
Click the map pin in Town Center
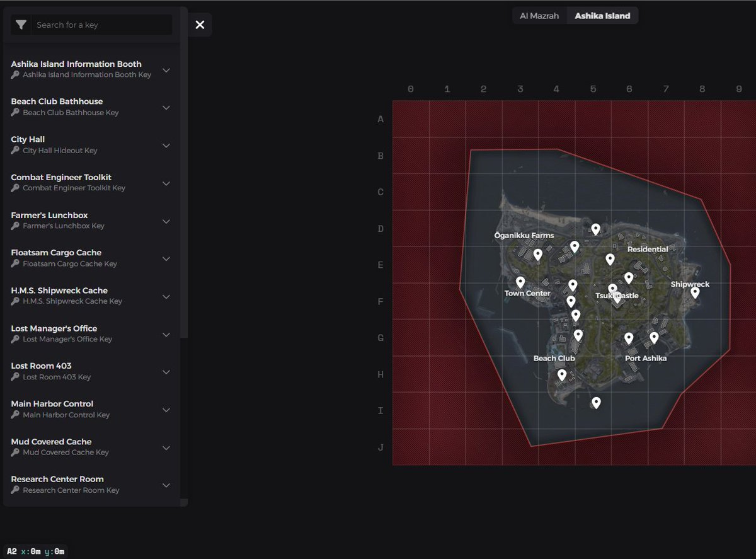click(x=520, y=282)
